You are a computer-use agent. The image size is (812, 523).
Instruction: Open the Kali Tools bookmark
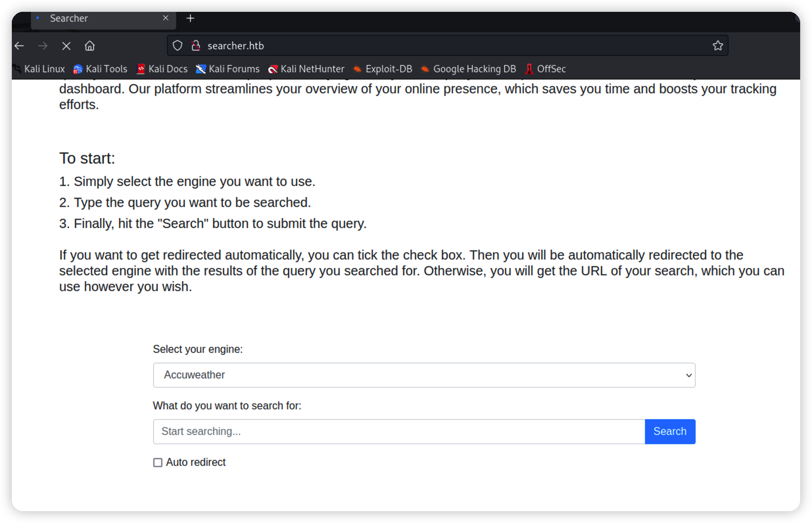[101, 69]
